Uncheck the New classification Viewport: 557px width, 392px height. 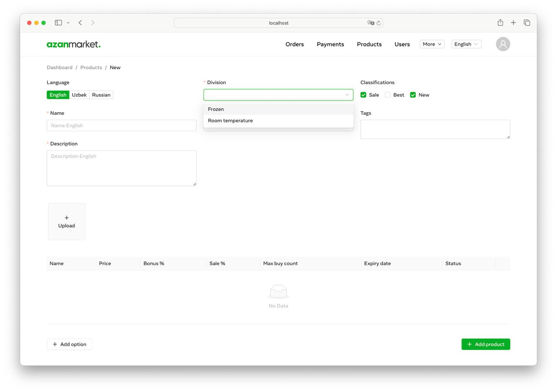coord(413,94)
